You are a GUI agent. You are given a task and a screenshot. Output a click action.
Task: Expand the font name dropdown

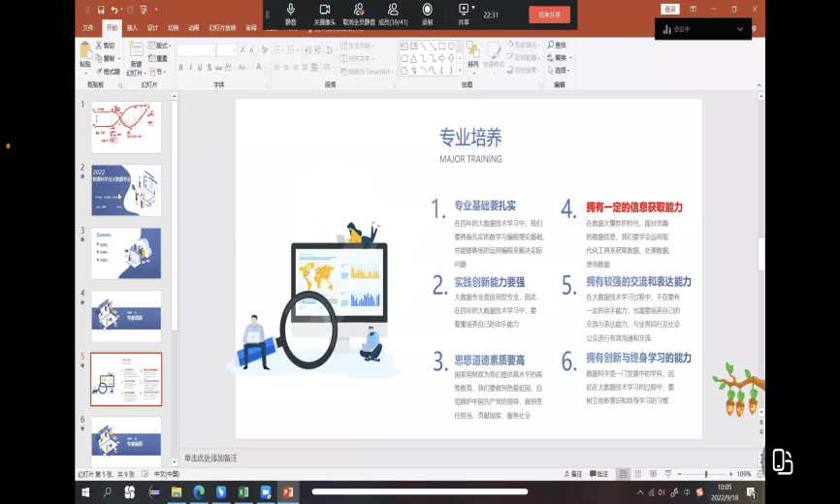[x=210, y=49]
